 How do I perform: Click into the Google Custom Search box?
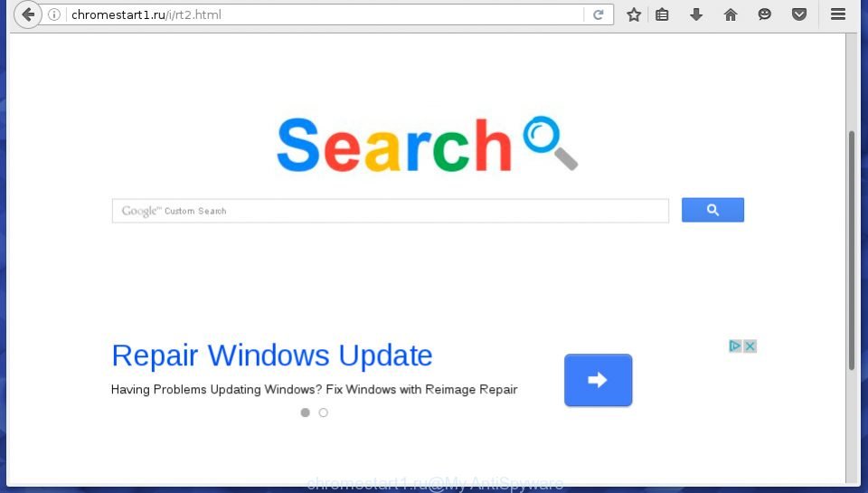click(x=391, y=211)
